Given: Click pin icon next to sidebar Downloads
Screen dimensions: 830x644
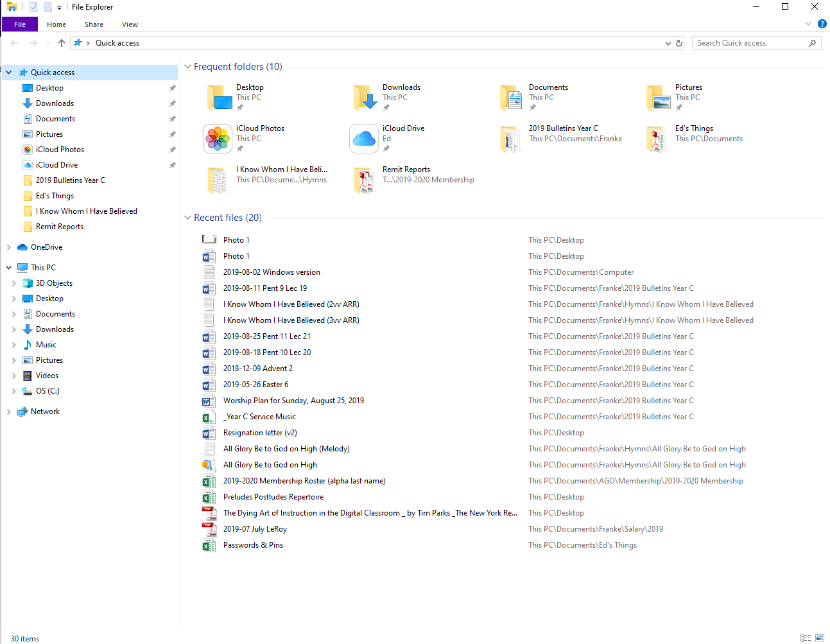Looking at the screenshot, I should (x=172, y=103).
